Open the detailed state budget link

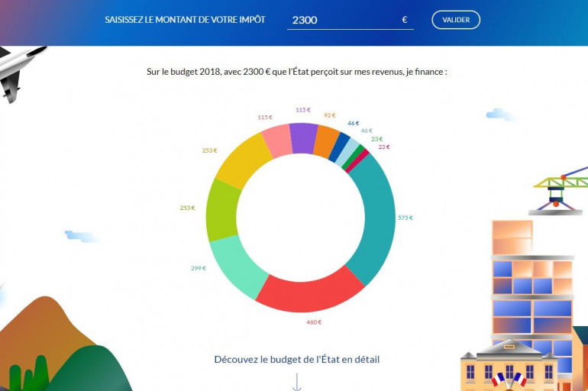(296, 359)
